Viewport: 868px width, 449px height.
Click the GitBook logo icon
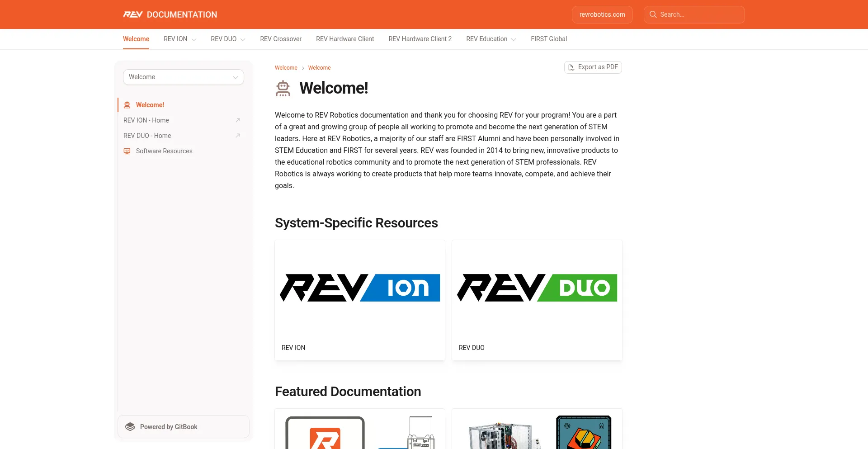130,427
